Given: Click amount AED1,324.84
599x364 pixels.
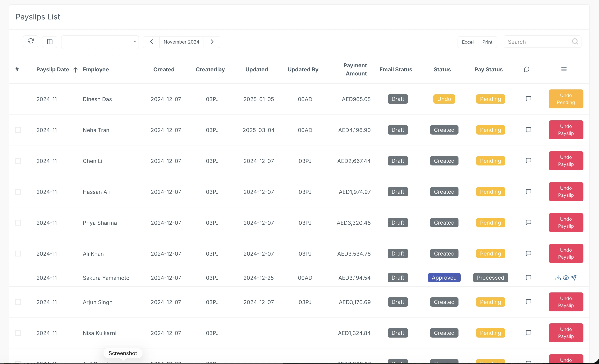Looking at the screenshot, I should pyautogui.click(x=354, y=333).
